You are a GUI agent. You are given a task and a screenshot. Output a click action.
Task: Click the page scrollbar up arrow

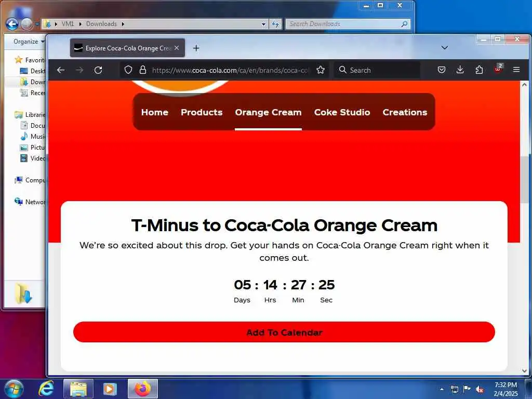[x=524, y=85]
